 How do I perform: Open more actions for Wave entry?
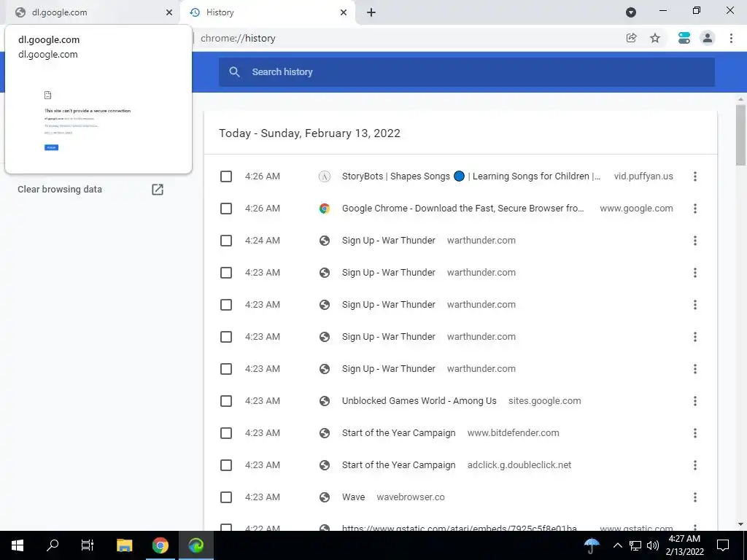point(695,497)
